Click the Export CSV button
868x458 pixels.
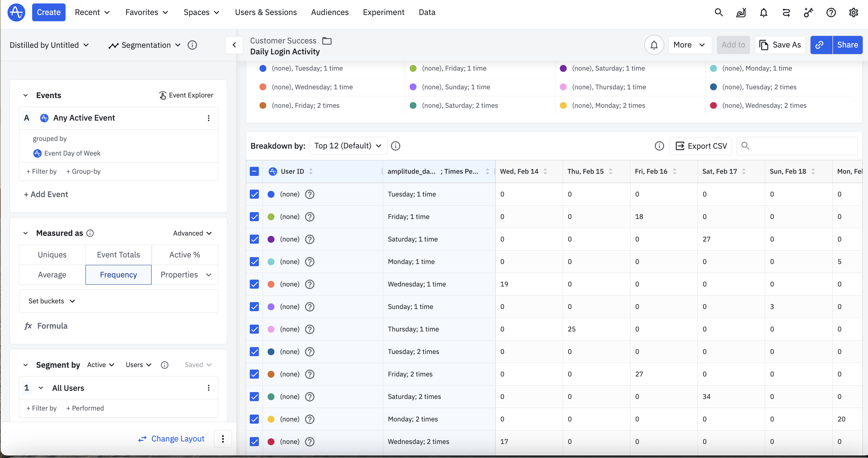pyautogui.click(x=701, y=146)
